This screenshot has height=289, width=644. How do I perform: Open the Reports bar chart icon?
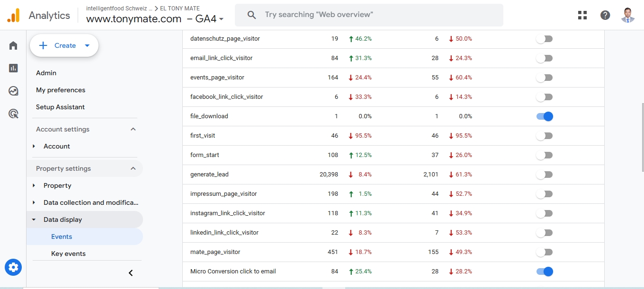13,68
